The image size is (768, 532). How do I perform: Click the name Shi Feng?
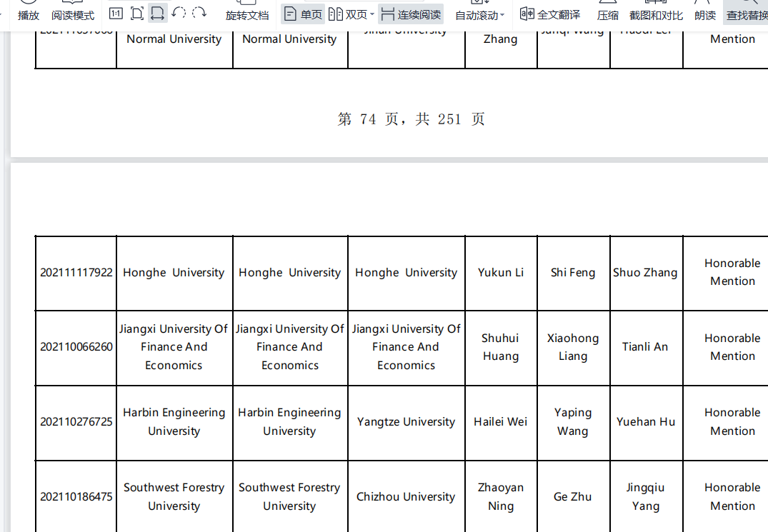pyautogui.click(x=573, y=273)
